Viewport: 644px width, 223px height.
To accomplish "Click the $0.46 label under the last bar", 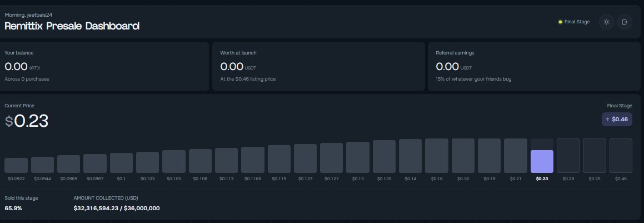I will [621, 179].
